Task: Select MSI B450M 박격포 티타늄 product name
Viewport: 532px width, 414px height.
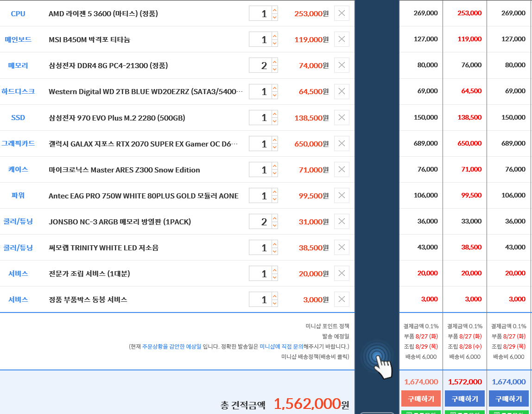Action: click(x=89, y=40)
